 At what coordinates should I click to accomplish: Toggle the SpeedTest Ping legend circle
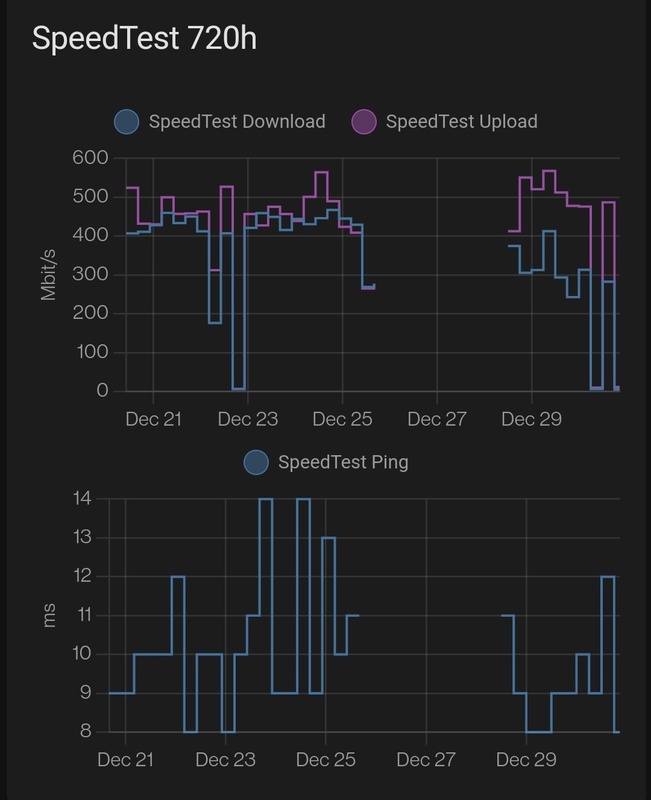[x=256, y=462]
